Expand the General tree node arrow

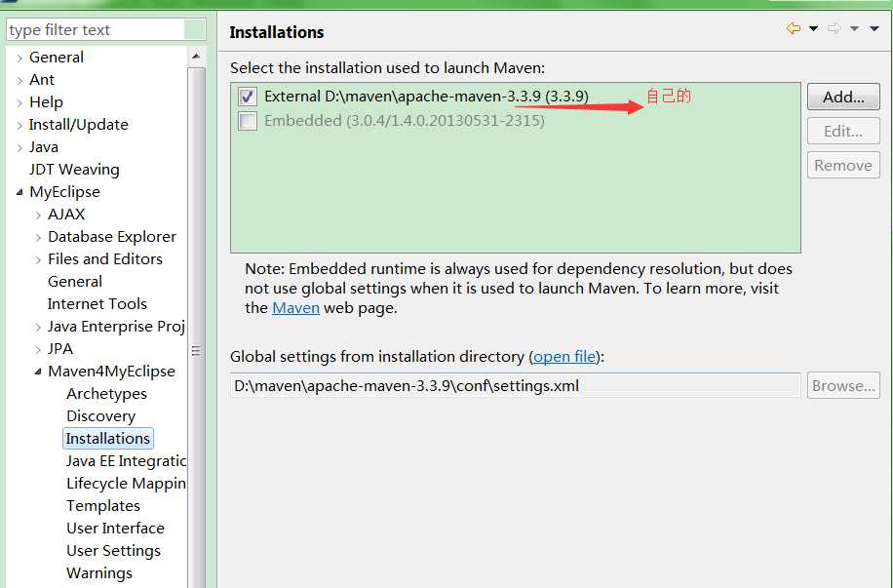click(x=19, y=59)
